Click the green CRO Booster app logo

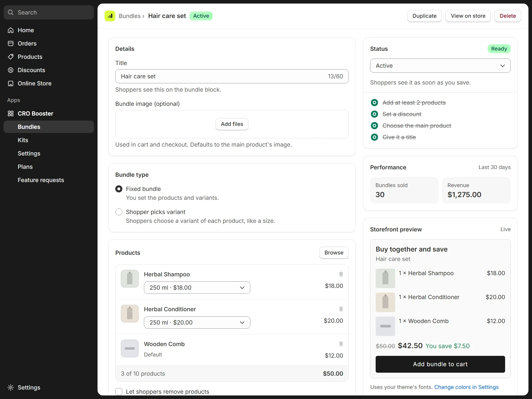point(110,16)
